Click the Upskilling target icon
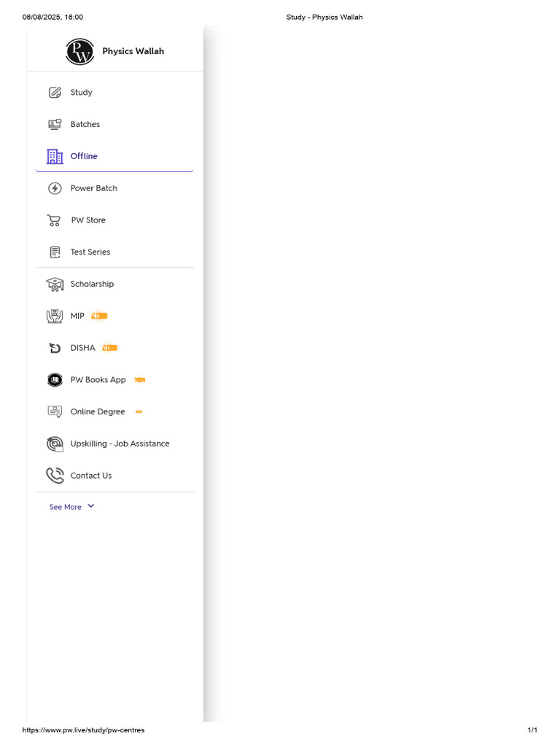Screen dimensions: 560x747 [55, 444]
